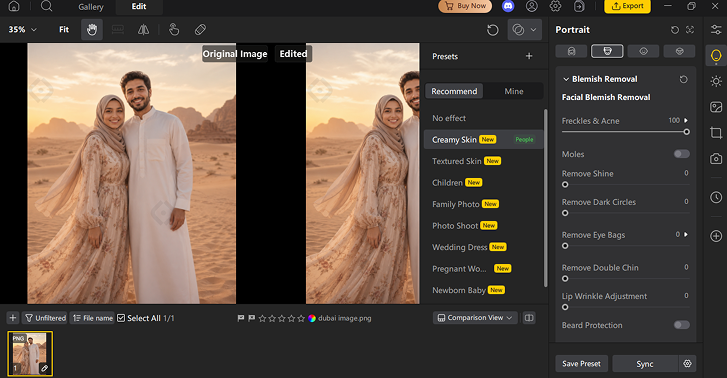Open the camera sidebar icon
Image resolution: width=727 pixels, height=378 pixels.
pos(716,159)
